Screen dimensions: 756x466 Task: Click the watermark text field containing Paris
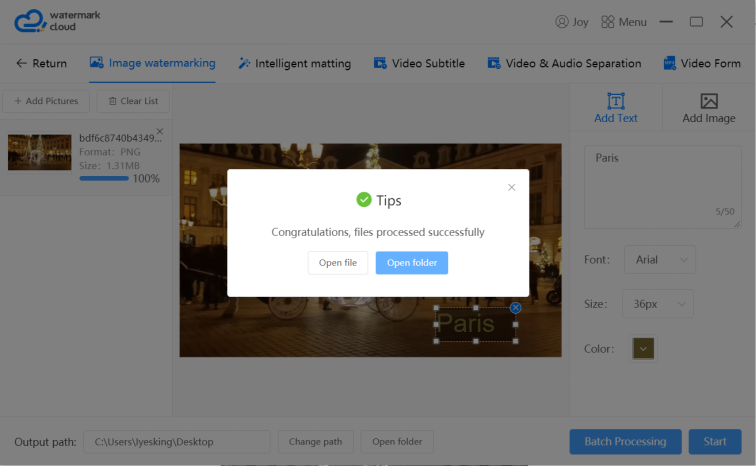point(662,187)
